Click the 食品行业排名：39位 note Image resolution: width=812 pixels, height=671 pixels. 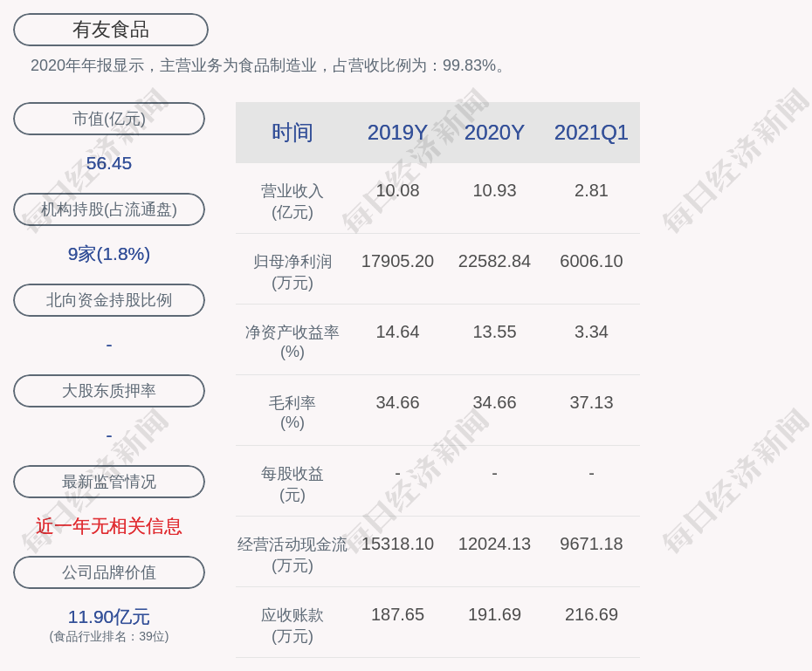point(109,636)
